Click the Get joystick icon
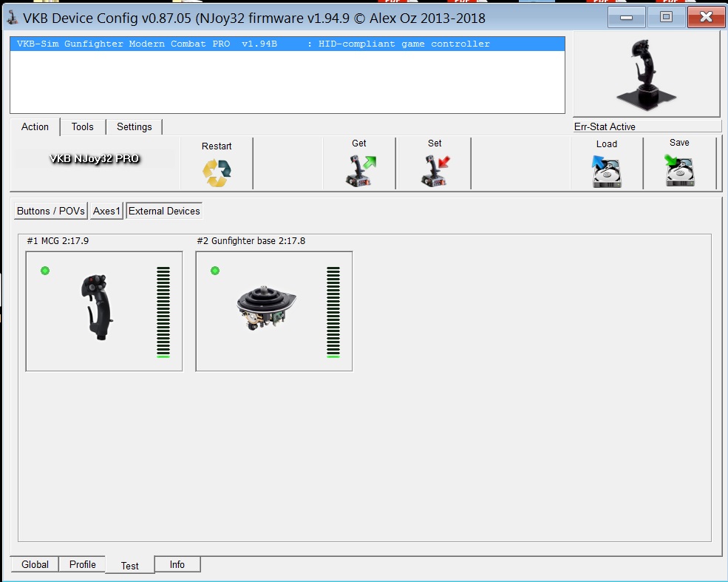Image resolution: width=728 pixels, height=582 pixels. tap(361, 171)
